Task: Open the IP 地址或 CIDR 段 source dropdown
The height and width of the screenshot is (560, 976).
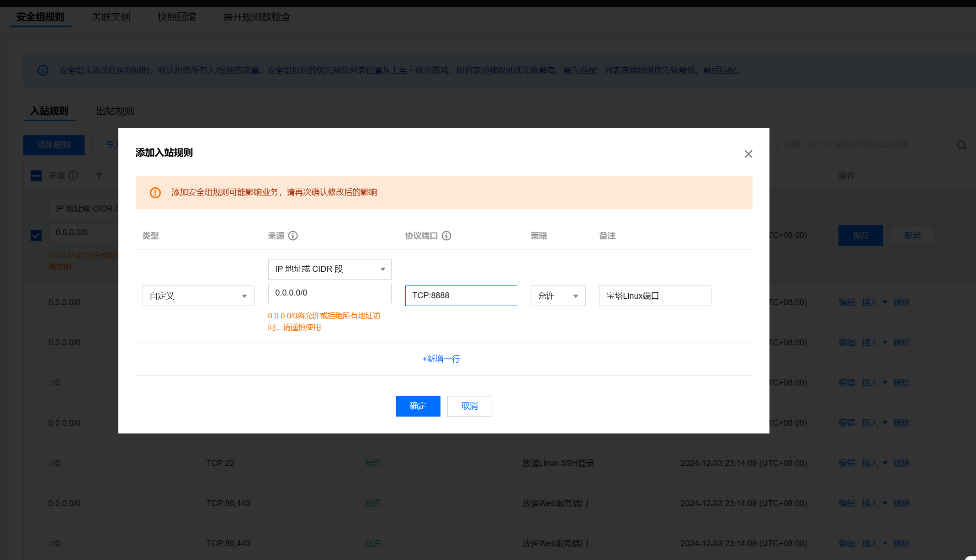Action: [329, 269]
